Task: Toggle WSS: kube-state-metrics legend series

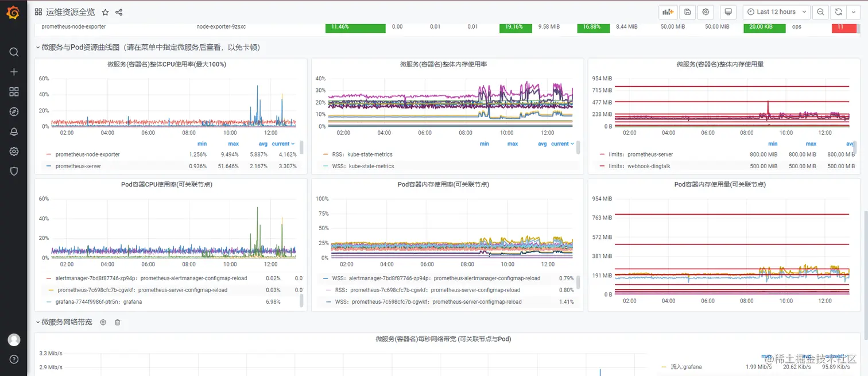Action: (363, 166)
